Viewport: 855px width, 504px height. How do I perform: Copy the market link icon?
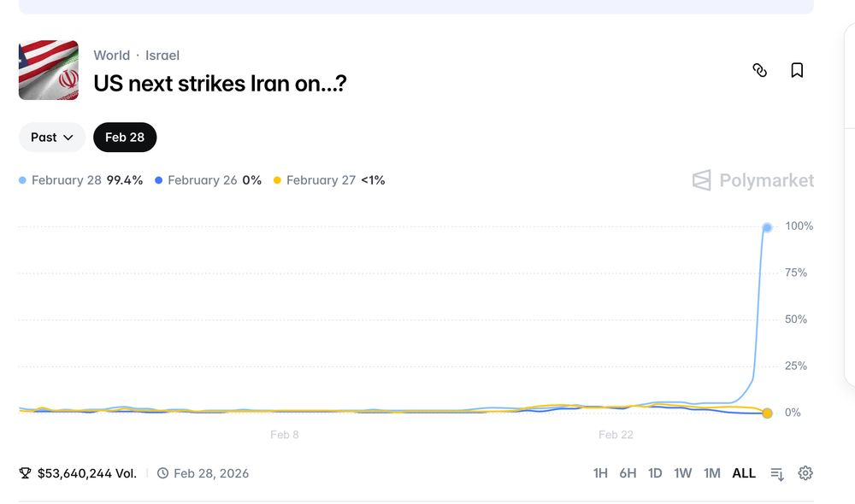[x=759, y=70]
